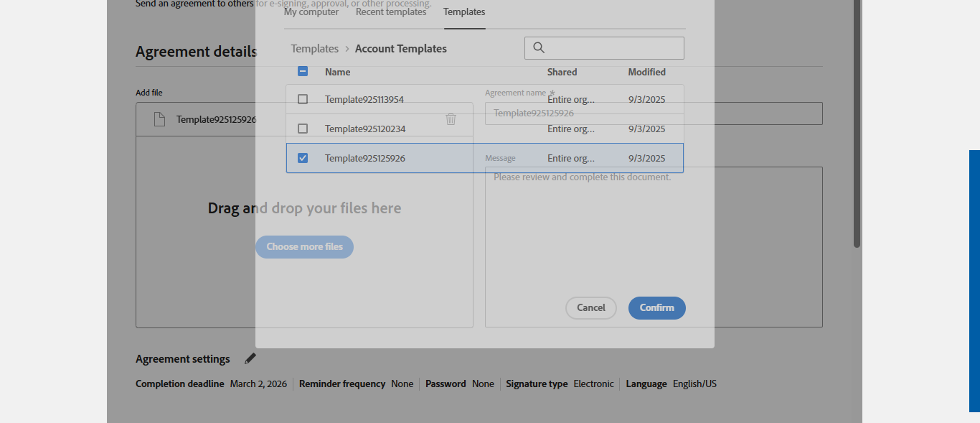Sort by the Name column header

point(338,72)
